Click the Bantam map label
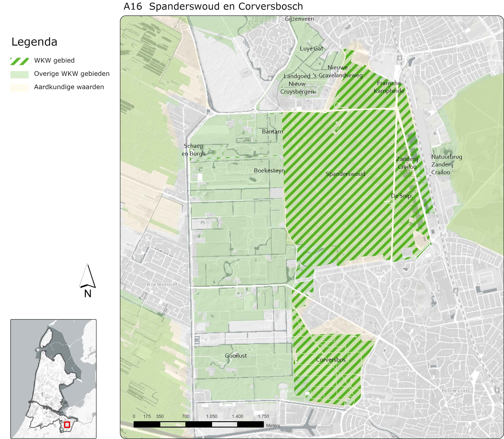Screen dimensions: 504x439 (272, 132)
